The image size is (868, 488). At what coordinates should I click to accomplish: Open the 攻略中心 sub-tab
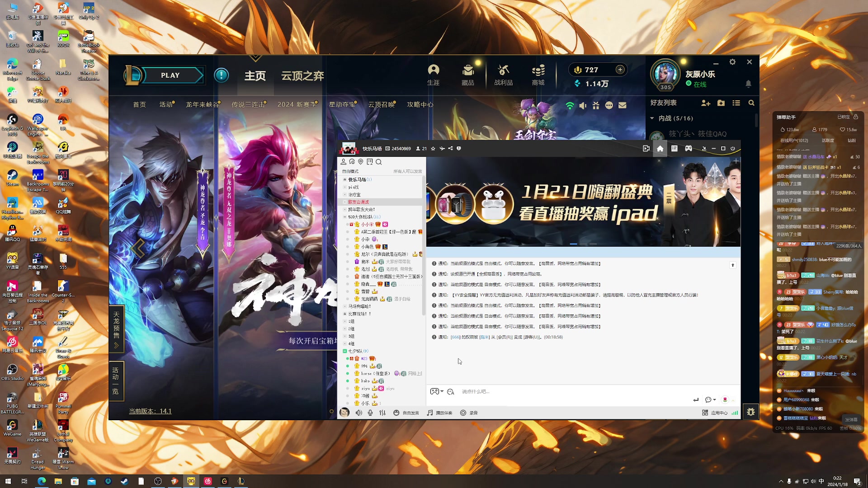coord(420,105)
